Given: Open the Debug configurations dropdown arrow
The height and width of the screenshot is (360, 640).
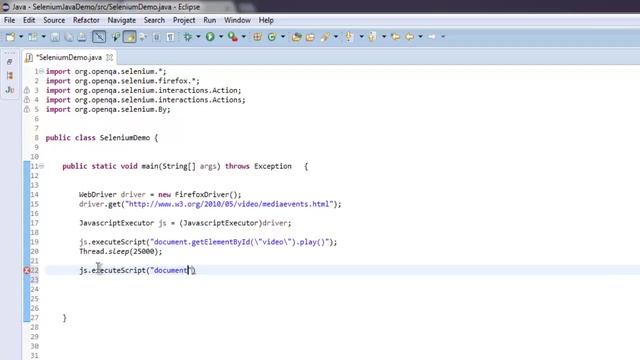Looking at the screenshot, I should coord(198,37).
